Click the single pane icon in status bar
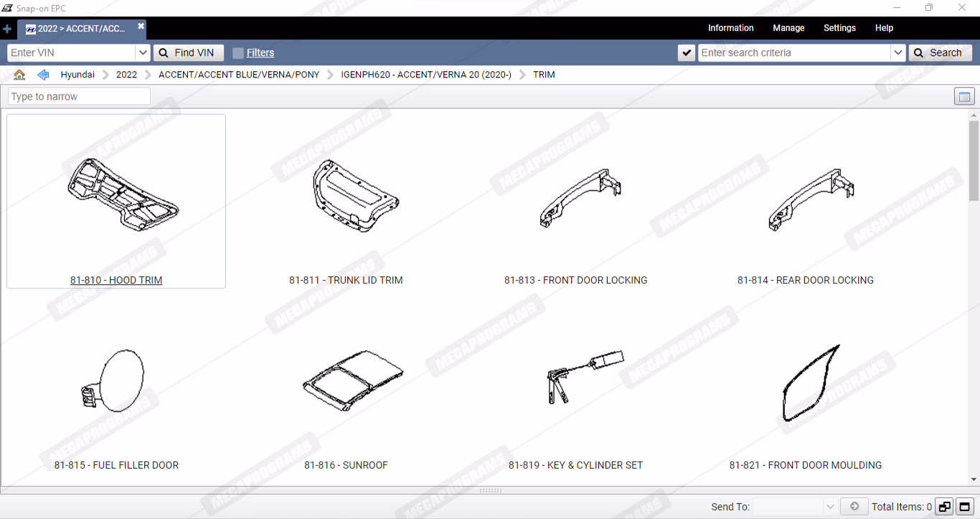The image size is (980, 519). [964, 507]
